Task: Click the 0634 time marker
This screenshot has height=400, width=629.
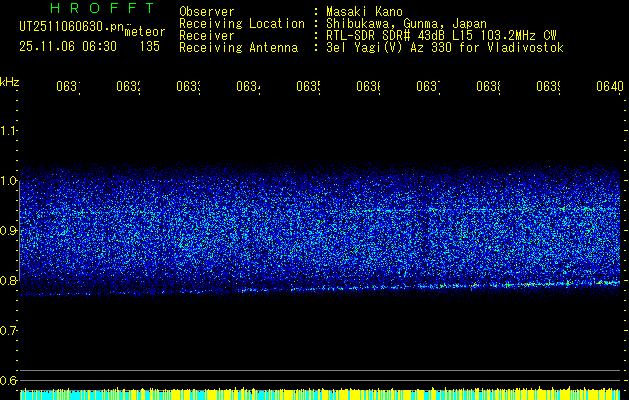Action: coord(249,87)
